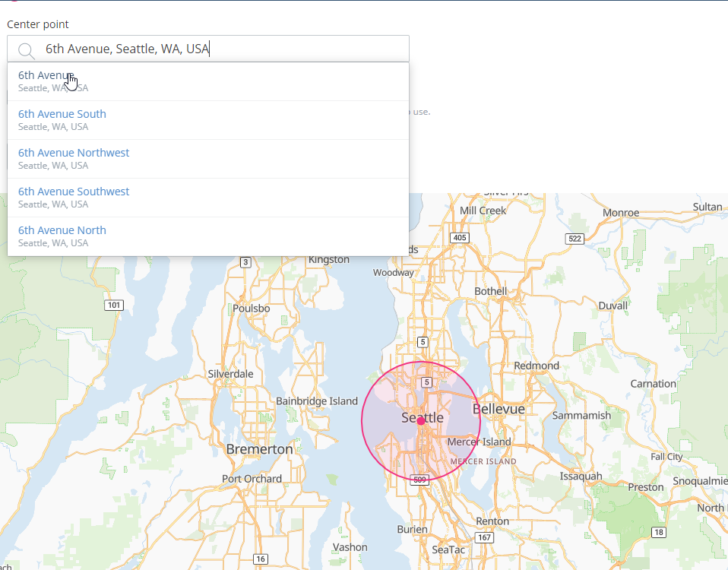
Task: Click the Vashon label on map
Action: point(350,547)
